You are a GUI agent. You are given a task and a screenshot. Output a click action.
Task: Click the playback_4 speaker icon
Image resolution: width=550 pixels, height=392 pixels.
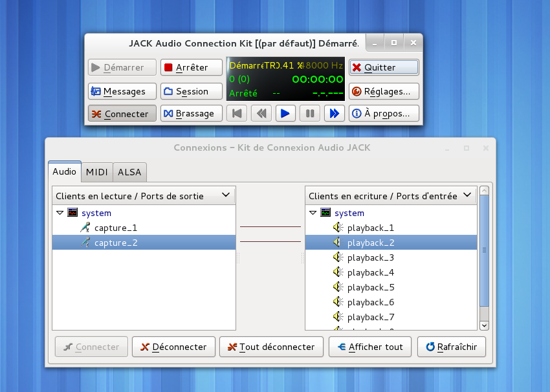coord(338,272)
